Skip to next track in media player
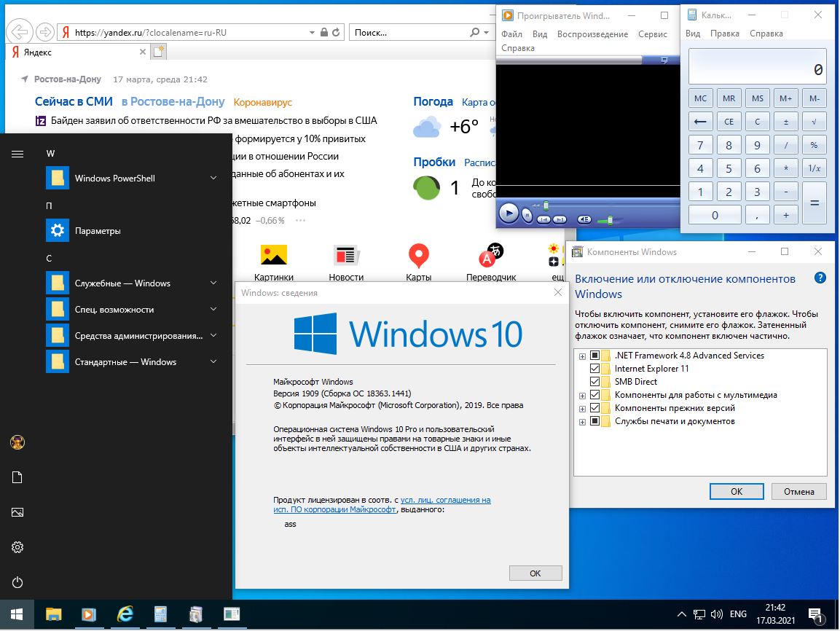 [560, 219]
